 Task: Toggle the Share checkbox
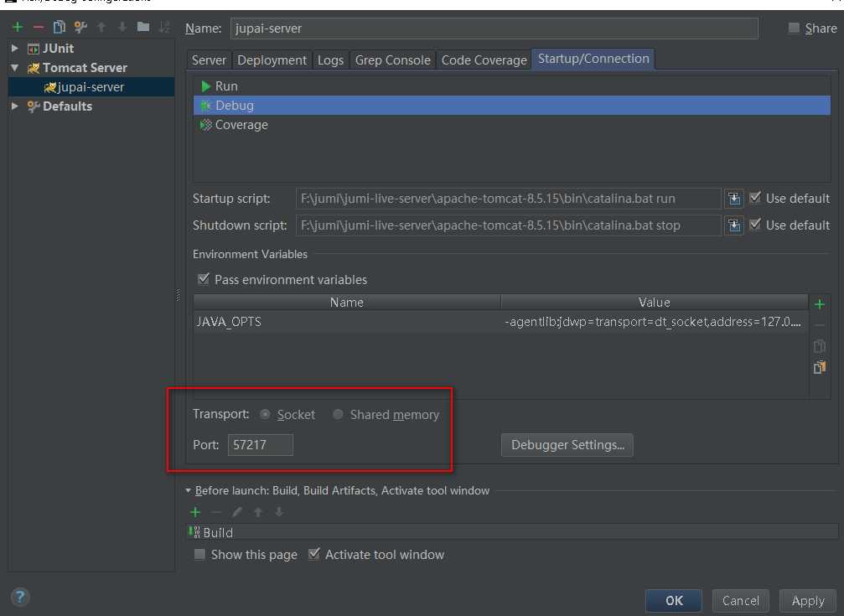794,28
